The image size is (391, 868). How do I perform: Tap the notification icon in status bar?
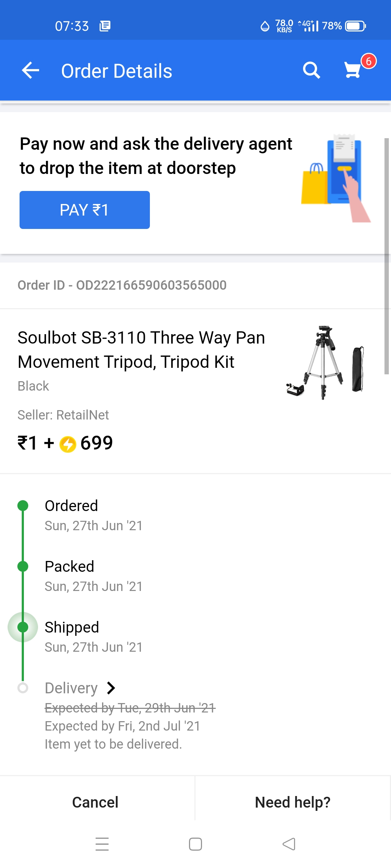(105, 26)
